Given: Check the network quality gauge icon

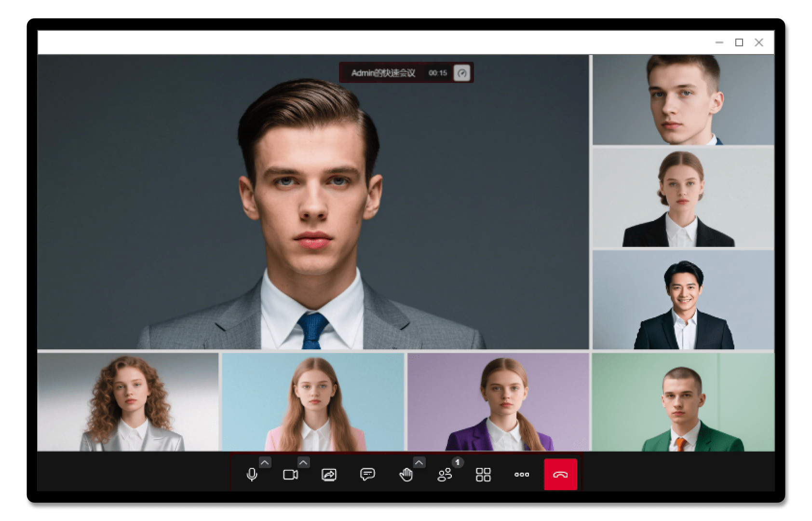Looking at the screenshot, I should click(462, 73).
